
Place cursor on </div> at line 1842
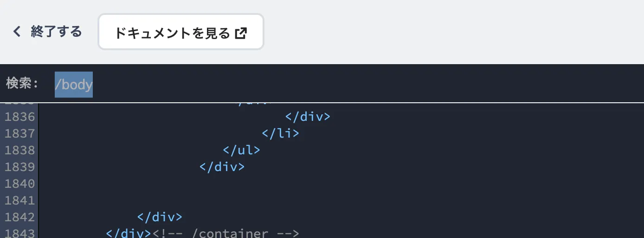[x=160, y=217]
